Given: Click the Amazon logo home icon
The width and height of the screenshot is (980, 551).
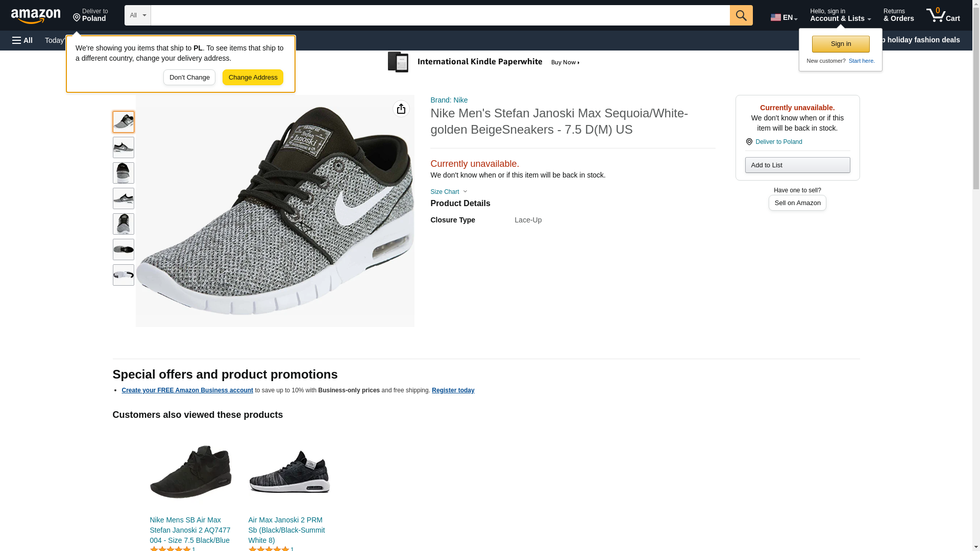Looking at the screenshot, I should click(x=36, y=16).
